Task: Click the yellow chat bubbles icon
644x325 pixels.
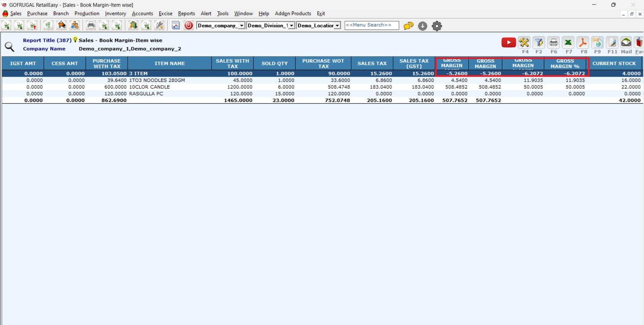Action: click(x=408, y=26)
